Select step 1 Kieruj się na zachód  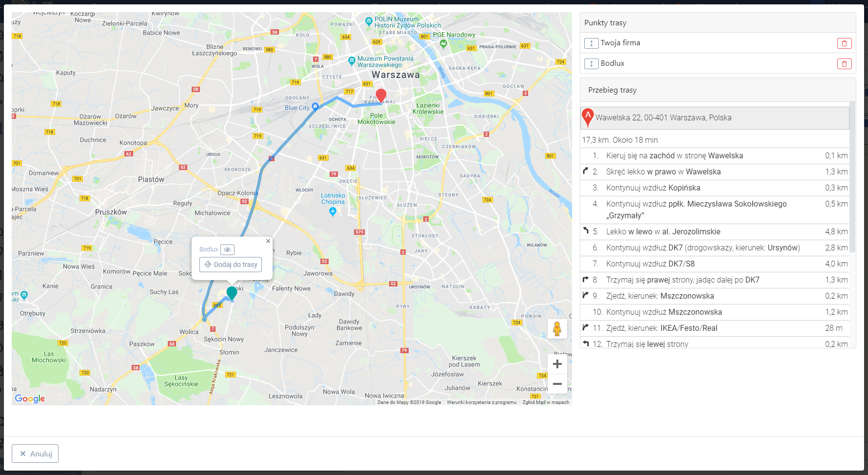coord(715,156)
